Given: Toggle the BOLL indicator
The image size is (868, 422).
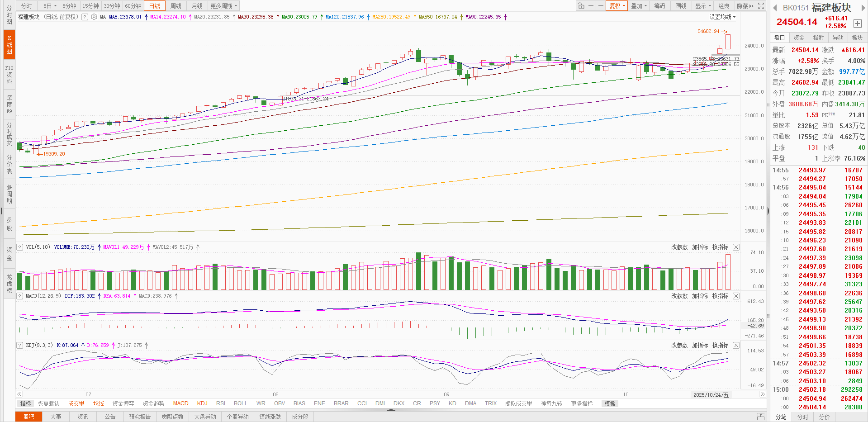Looking at the screenshot, I should click(241, 403).
